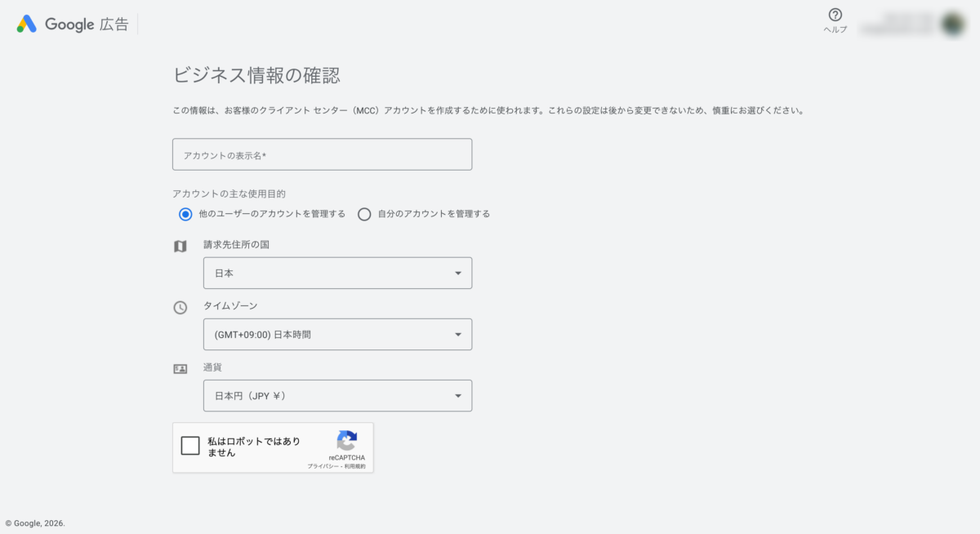This screenshot has width=980, height=534.
Task: Expand the 日本円 (JPY ¥) currency dropdown
Action: (337, 396)
